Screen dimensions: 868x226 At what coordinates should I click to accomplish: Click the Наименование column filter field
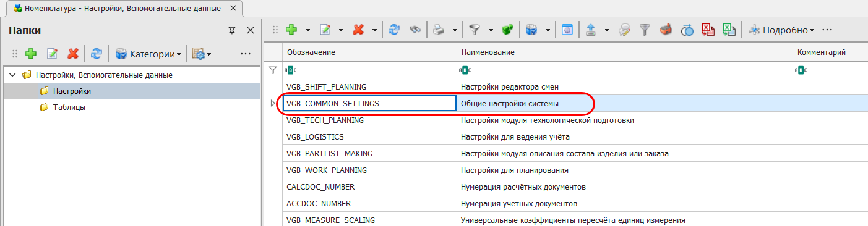coord(625,70)
